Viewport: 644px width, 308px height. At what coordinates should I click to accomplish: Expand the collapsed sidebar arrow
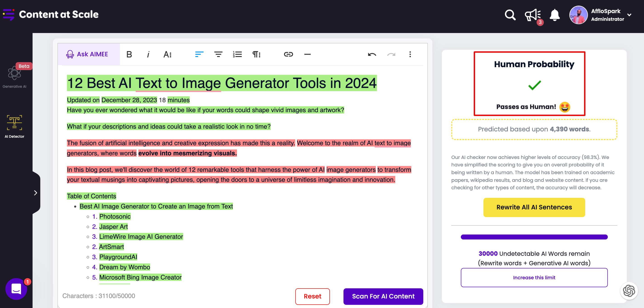pos(35,193)
